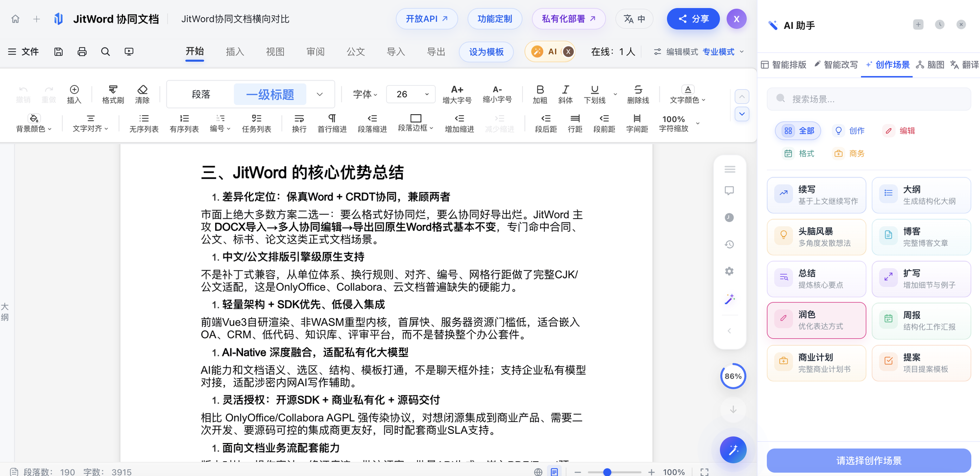Open the 开放API link button
The width and height of the screenshot is (980, 476).
pyautogui.click(x=427, y=19)
